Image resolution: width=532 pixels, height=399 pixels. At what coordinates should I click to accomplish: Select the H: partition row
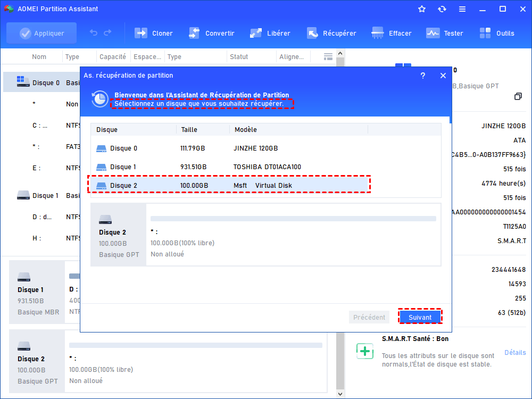pyautogui.click(x=41, y=238)
